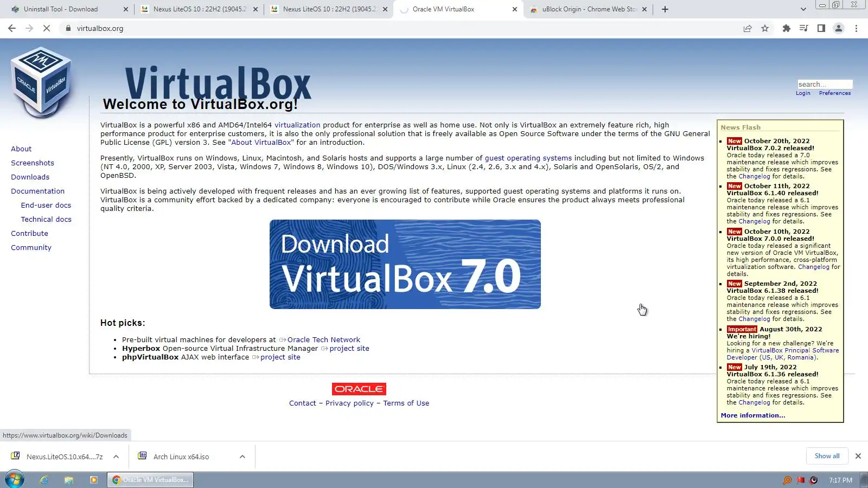The width and height of the screenshot is (868, 488).
Task: Open the Screenshots sidebar link
Action: pyautogui.click(x=33, y=163)
